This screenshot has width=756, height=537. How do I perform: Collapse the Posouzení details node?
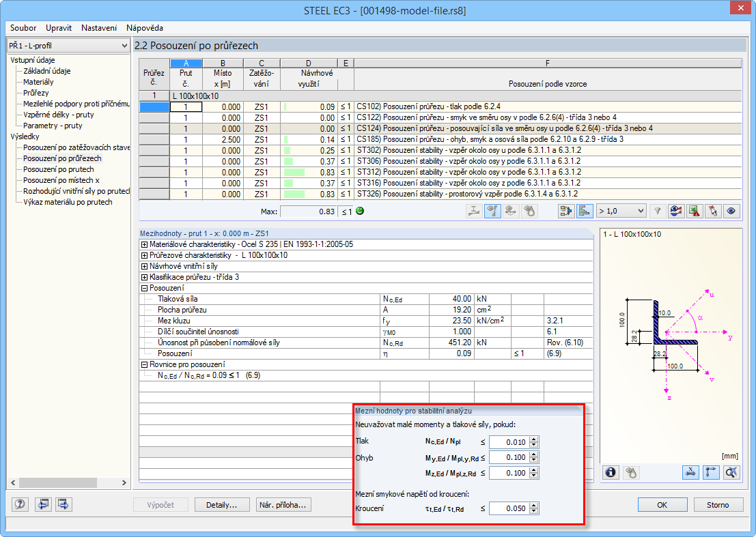(x=144, y=289)
